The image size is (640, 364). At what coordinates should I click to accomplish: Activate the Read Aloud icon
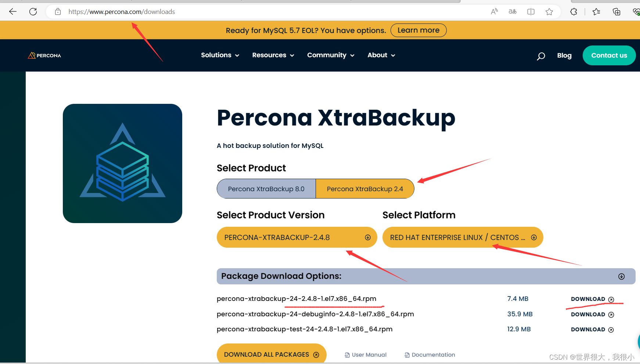(x=494, y=12)
